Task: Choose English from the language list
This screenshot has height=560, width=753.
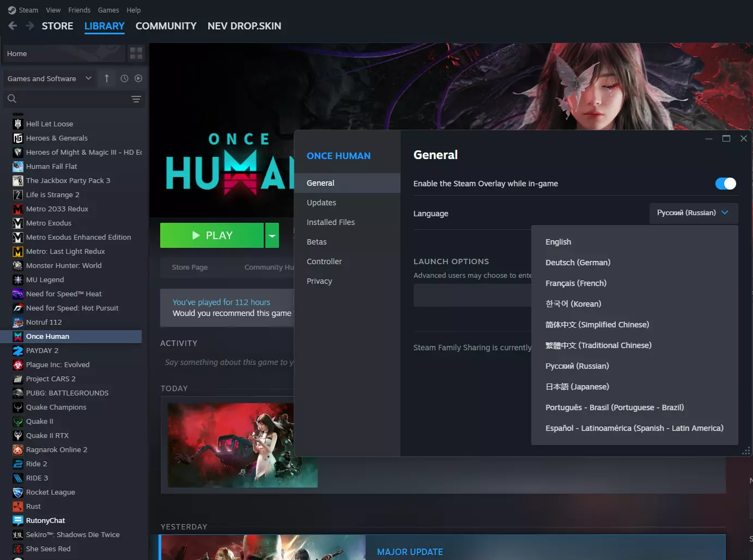Action: pos(558,242)
